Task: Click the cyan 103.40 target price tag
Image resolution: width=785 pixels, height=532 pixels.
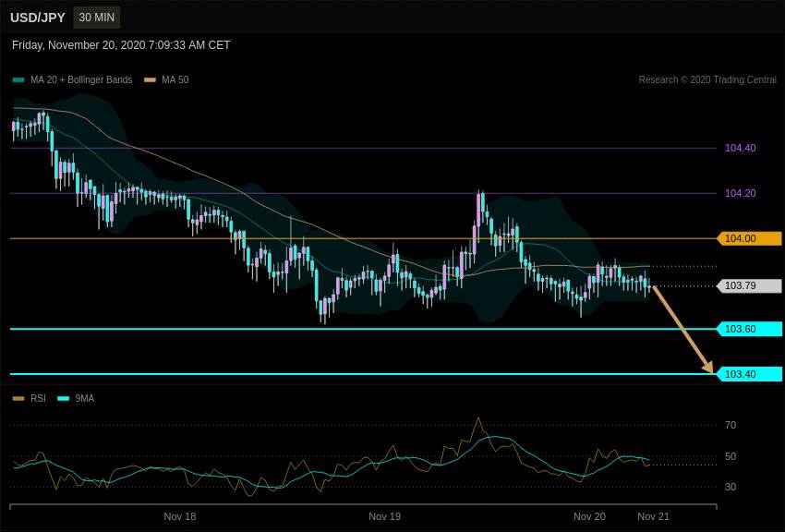Action: point(750,374)
